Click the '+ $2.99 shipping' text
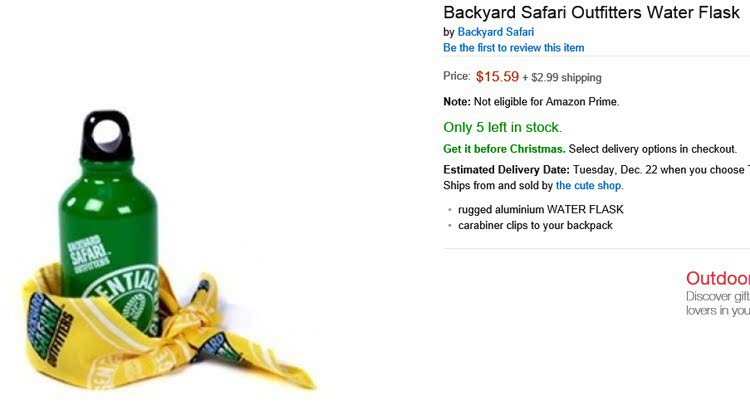This screenshot has height=410, width=750. 562,77
